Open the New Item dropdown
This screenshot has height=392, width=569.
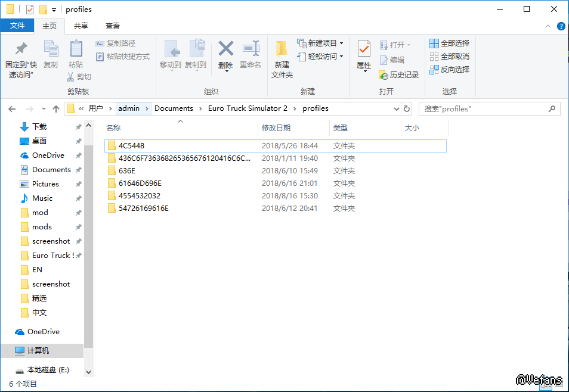(326, 43)
